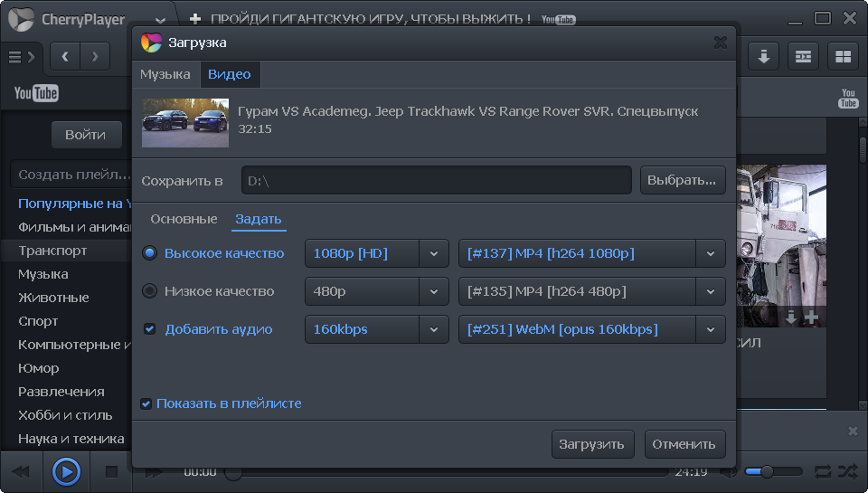
Task: Select the Транспорт category
Action: tap(52, 251)
